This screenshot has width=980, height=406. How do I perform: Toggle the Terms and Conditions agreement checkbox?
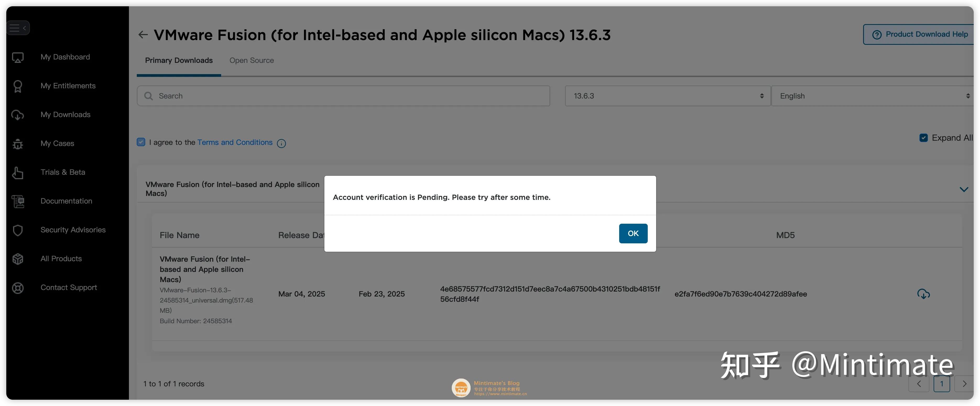pyautogui.click(x=141, y=142)
